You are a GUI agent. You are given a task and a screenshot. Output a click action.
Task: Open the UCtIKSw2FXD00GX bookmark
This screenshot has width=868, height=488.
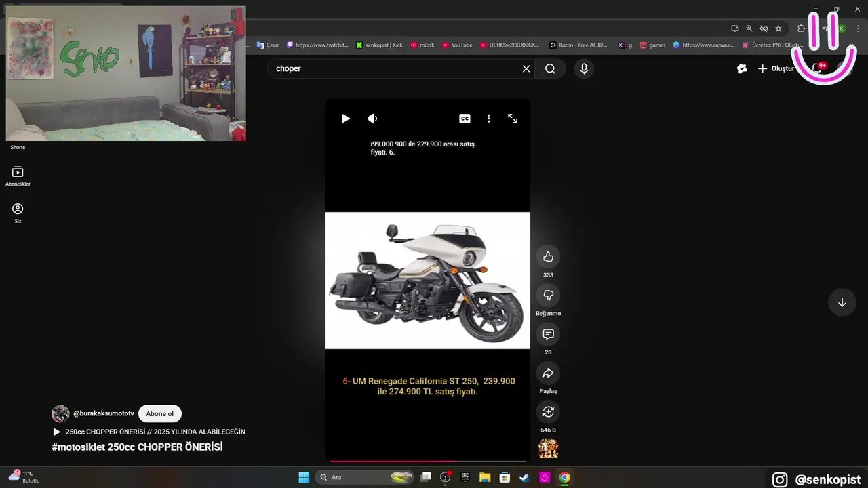click(x=509, y=45)
